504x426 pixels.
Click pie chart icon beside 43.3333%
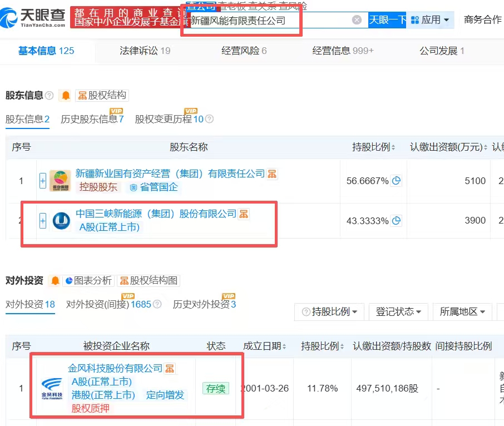pos(396,220)
